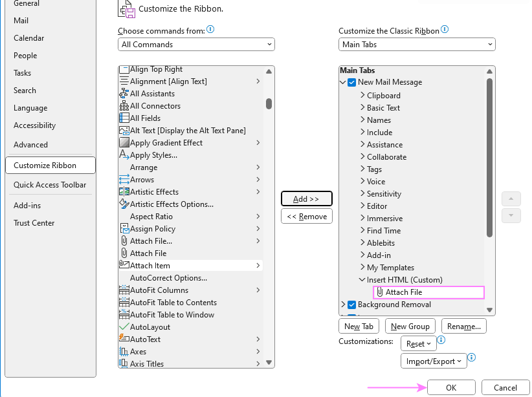Select the Alt Text command icon
The height and width of the screenshot is (397, 532).
click(x=123, y=130)
